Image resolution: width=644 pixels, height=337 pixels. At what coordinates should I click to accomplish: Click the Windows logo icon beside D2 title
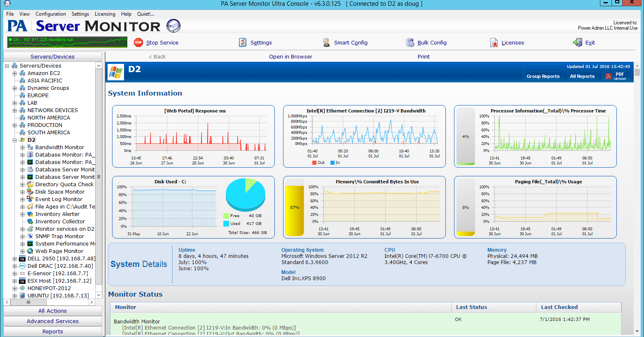[116, 72]
